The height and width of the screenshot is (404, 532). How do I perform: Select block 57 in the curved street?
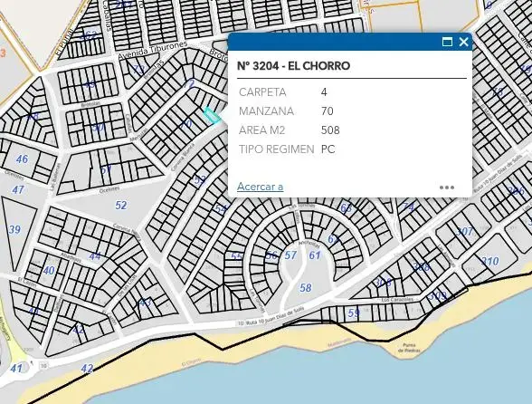click(x=290, y=255)
